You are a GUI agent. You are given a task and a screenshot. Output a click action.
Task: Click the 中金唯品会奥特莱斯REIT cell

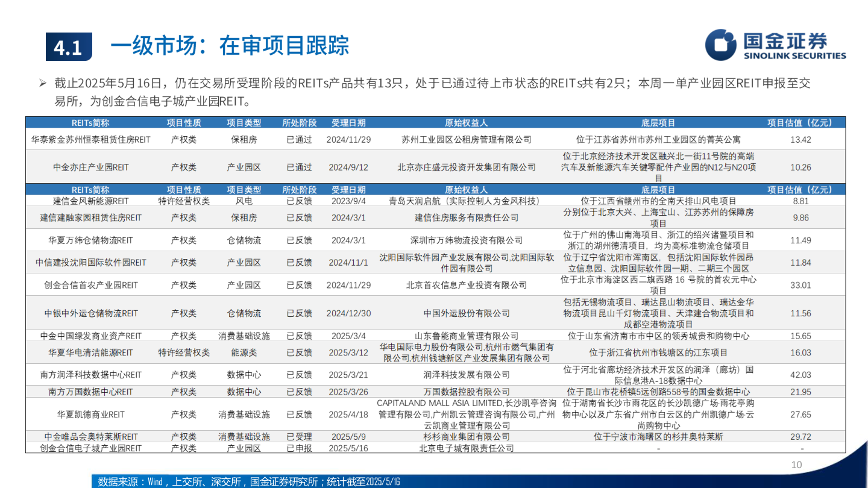tap(91, 437)
